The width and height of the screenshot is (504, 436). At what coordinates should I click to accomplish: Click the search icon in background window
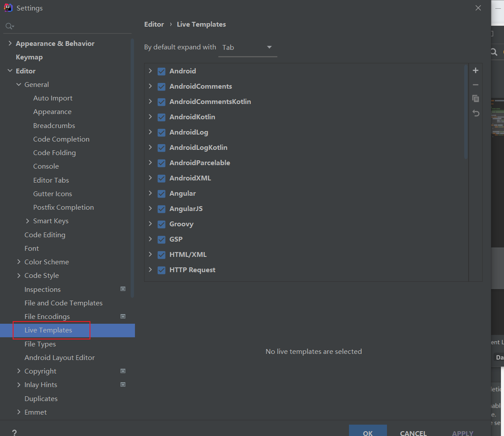pyautogui.click(x=494, y=52)
